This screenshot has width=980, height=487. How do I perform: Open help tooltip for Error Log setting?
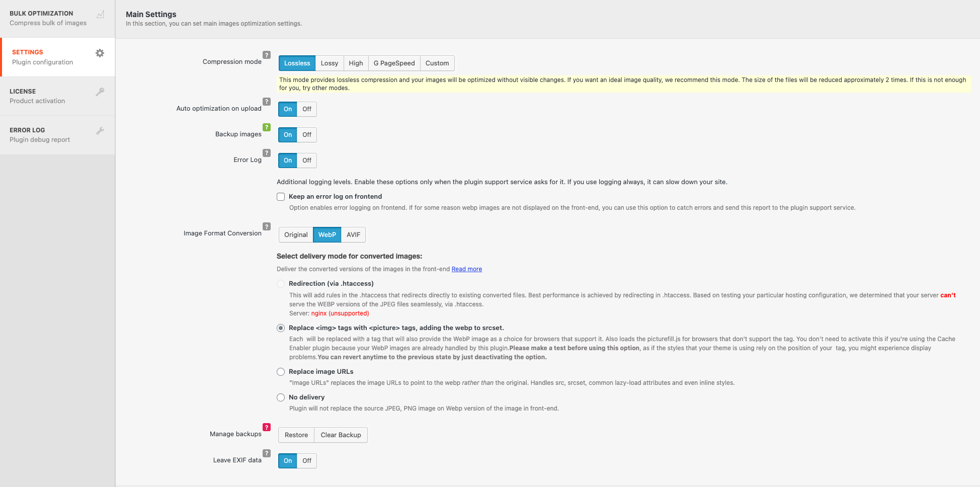267,153
